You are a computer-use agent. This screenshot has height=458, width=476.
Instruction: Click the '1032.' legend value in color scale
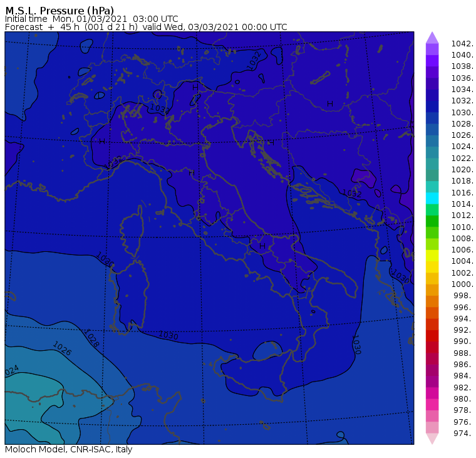point(462,100)
